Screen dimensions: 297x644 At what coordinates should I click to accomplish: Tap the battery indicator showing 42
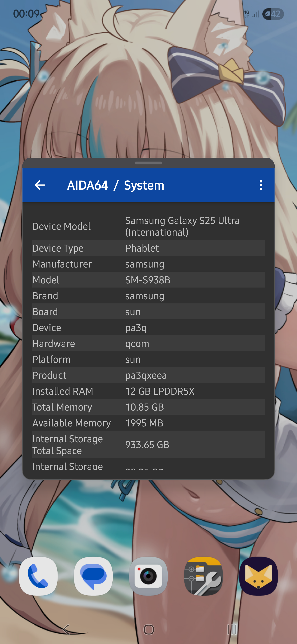pos(273,14)
